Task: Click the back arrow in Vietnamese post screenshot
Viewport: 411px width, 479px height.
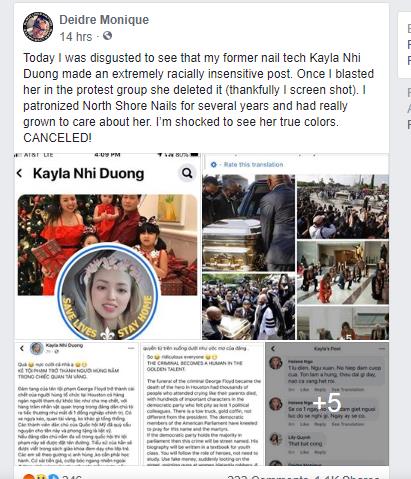Action: [22, 348]
